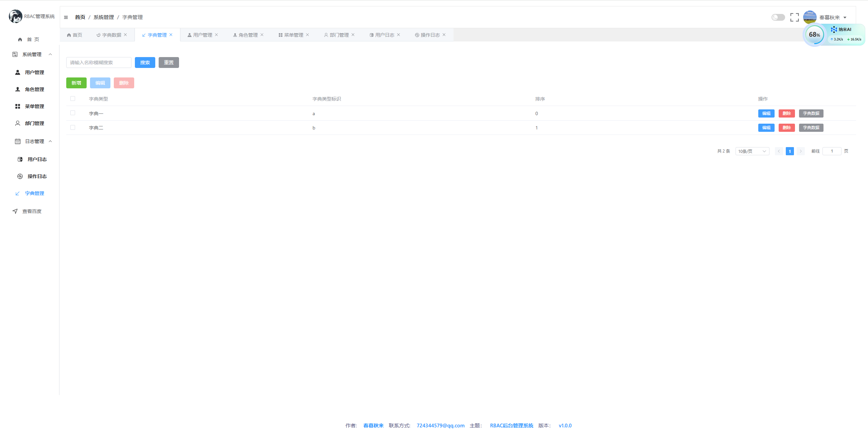868x443 pixels.
Task: Open 用户管理 from the sidebar
Action: click(x=34, y=72)
